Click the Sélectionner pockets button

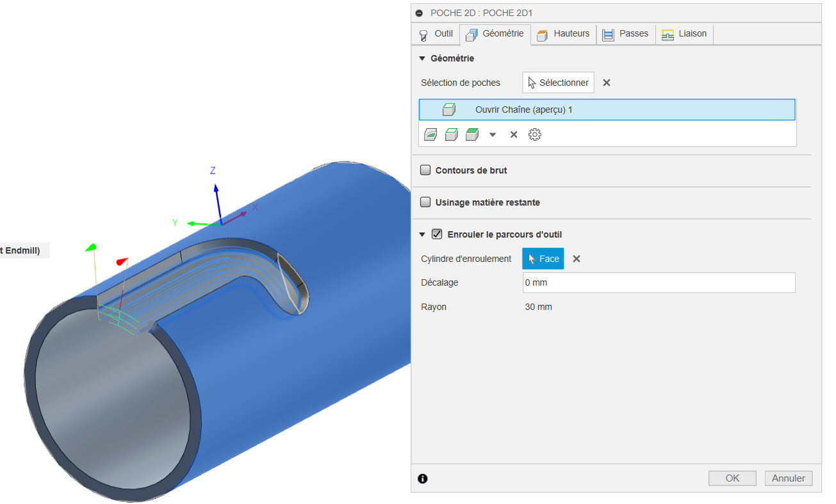(559, 83)
